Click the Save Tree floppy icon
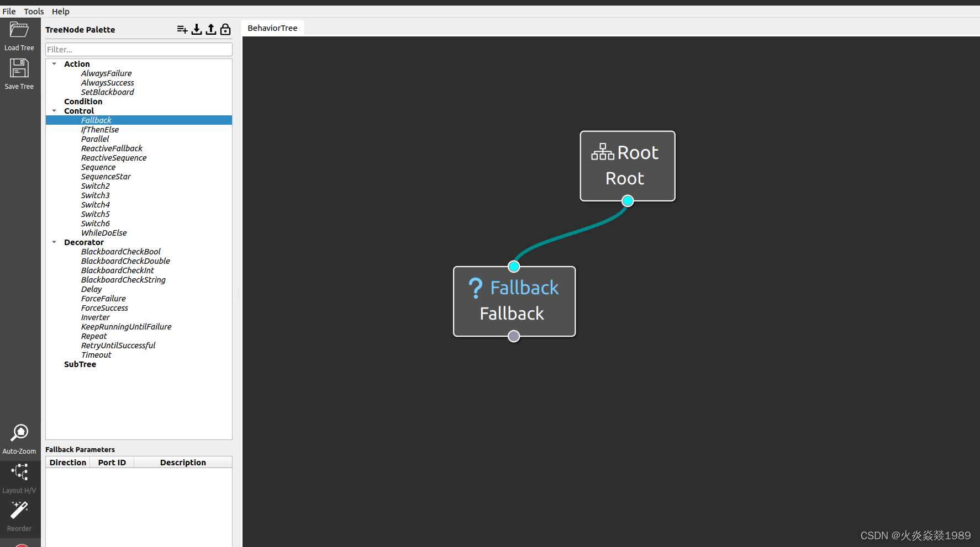Screen dimensions: 980x547 [19, 68]
